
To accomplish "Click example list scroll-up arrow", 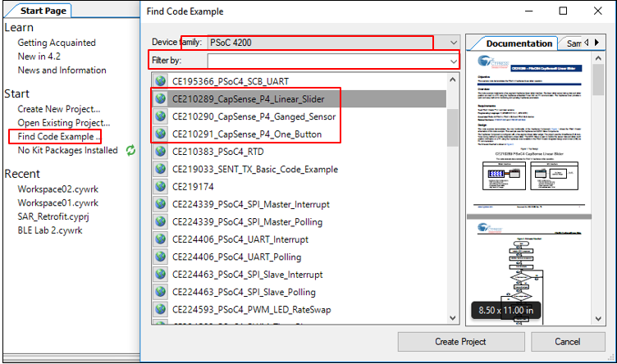I will coord(453,80).
